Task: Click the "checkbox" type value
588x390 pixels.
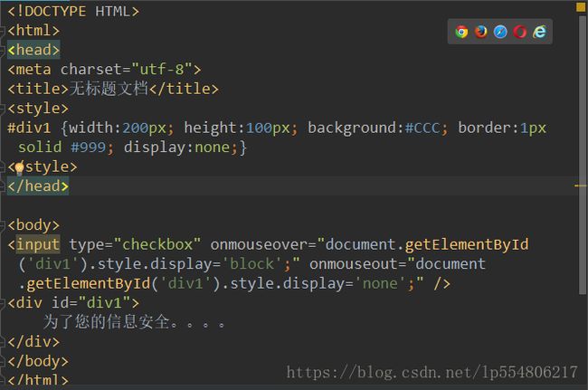Action: point(157,244)
